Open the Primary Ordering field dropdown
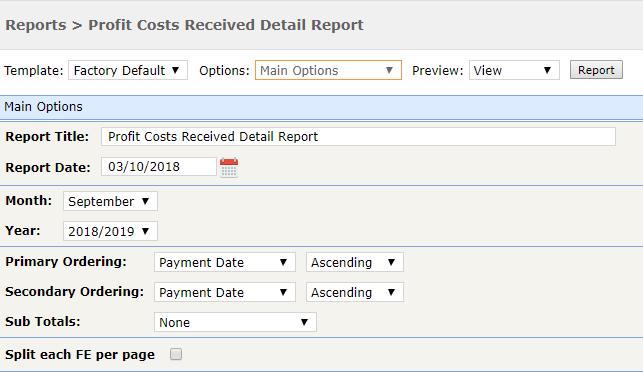This screenshot has width=643, height=372. coord(225,262)
